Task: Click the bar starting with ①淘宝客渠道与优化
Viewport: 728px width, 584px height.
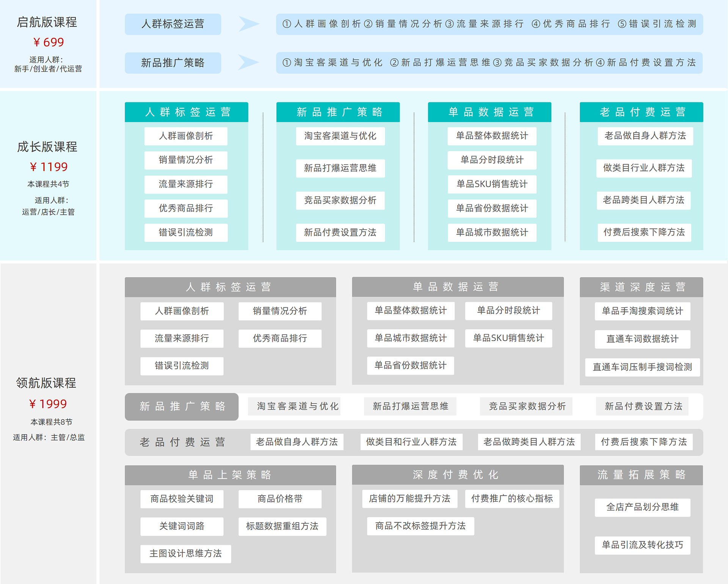Action: [489, 63]
